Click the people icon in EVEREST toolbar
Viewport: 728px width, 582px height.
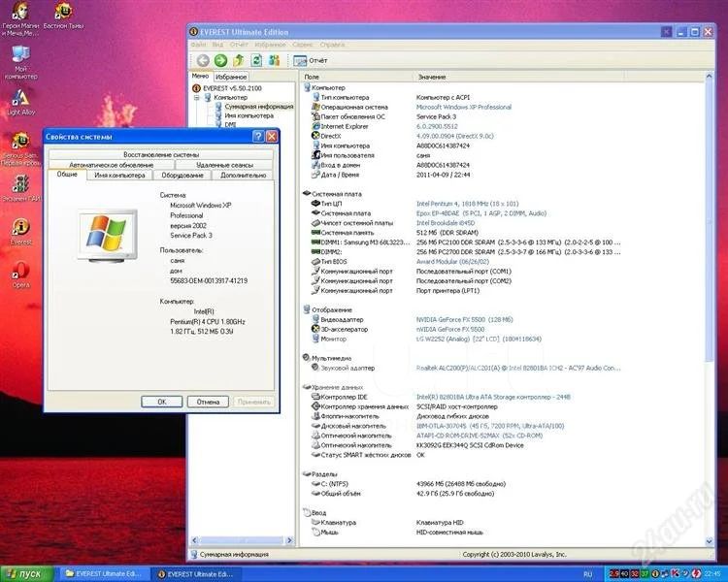pyautogui.click(x=275, y=60)
